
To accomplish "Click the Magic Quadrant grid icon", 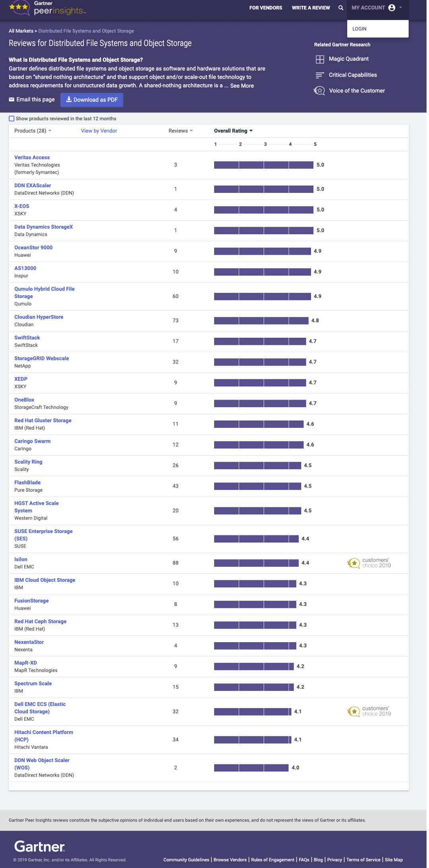I will point(320,60).
